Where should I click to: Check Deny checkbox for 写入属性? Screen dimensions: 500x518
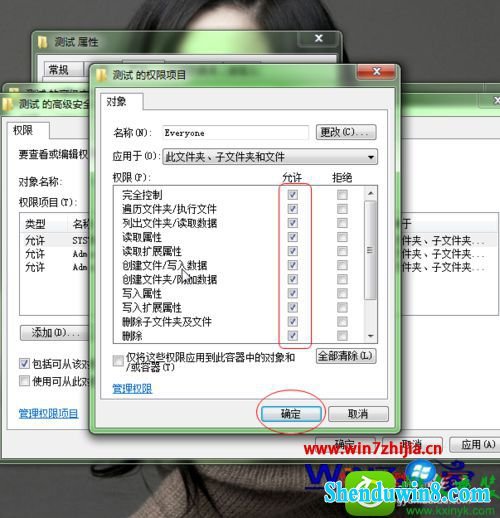point(342,293)
